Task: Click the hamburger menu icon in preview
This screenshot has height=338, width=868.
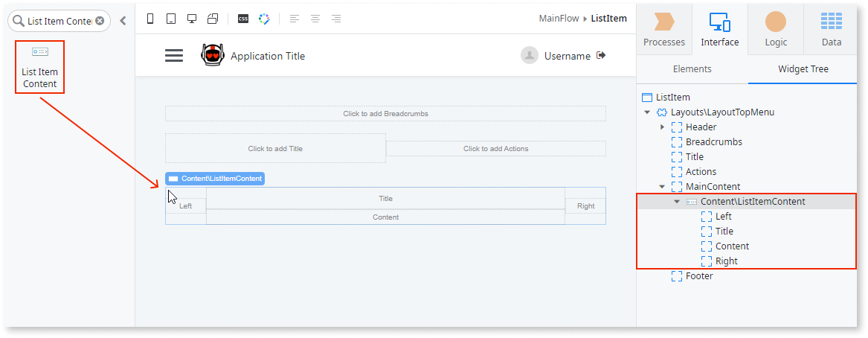Action: (x=174, y=56)
